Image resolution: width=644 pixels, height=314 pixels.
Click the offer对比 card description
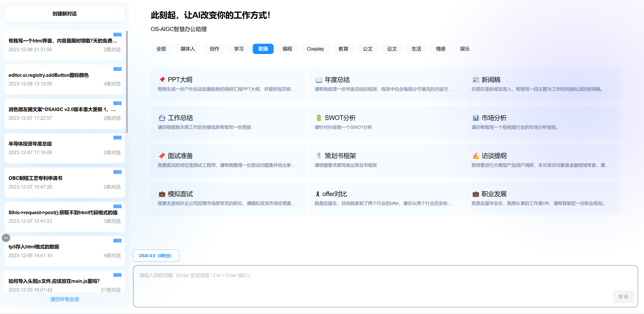[383, 203]
